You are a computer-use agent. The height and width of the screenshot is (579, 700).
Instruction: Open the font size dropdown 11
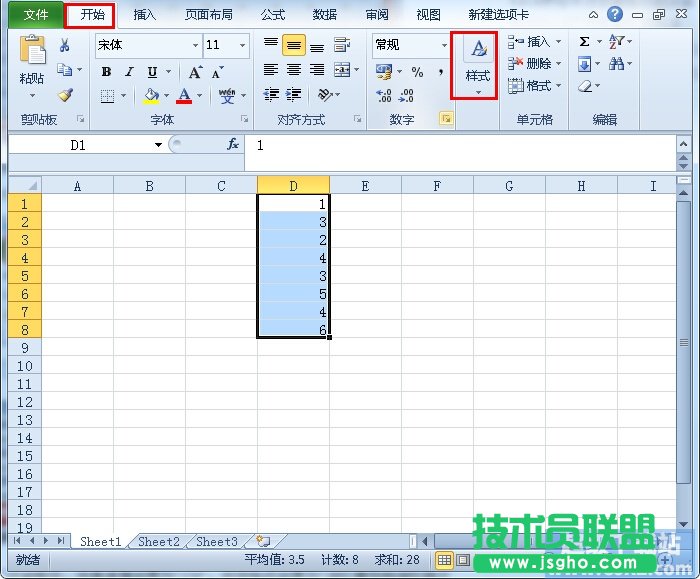coord(242,46)
